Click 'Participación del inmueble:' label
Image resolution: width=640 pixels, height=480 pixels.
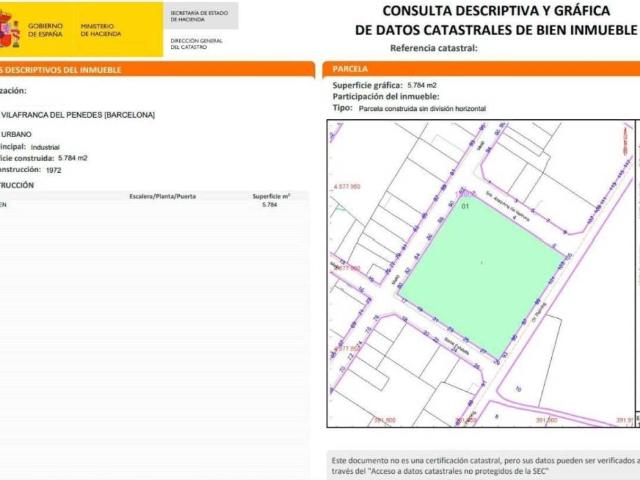[x=386, y=97]
